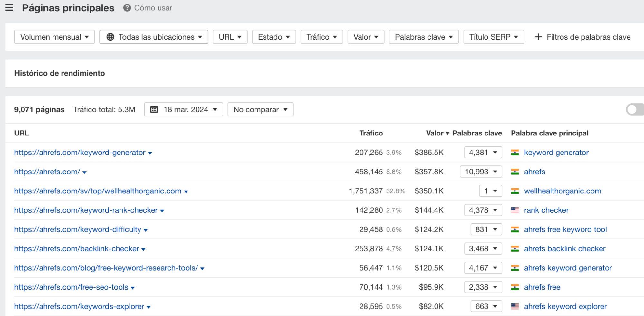Expand URL options for ahrefs.com/keyword-generator
This screenshot has height=316, width=644.
(x=150, y=153)
